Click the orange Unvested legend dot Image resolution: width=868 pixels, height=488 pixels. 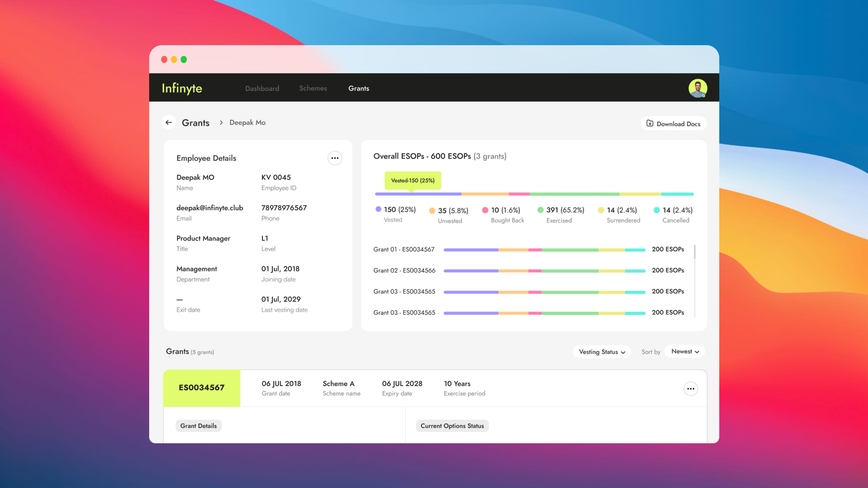click(x=432, y=210)
